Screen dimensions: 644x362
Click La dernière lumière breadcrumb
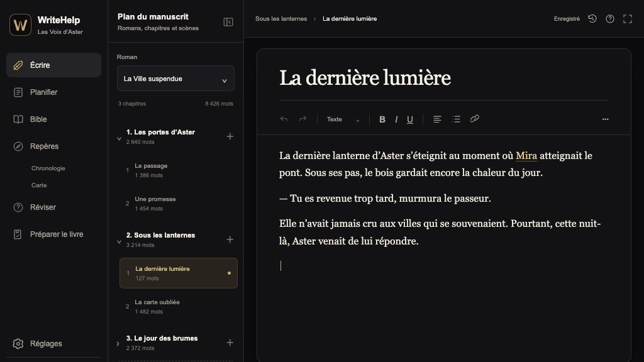coord(350,18)
